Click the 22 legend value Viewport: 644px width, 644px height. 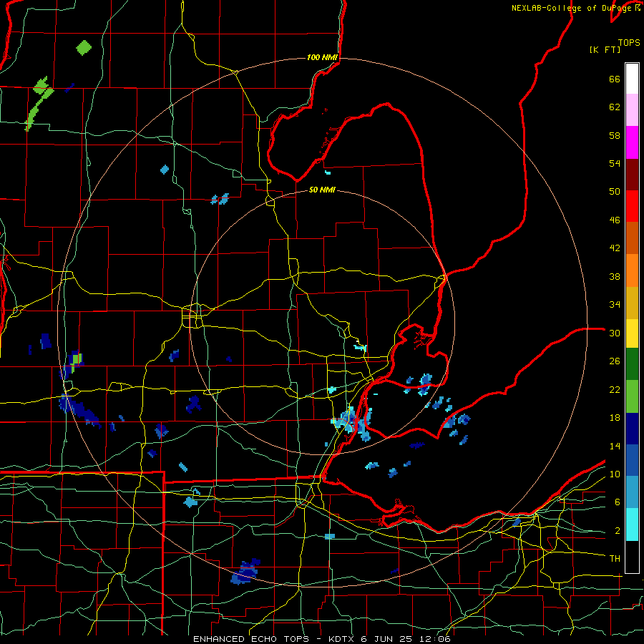point(615,389)
